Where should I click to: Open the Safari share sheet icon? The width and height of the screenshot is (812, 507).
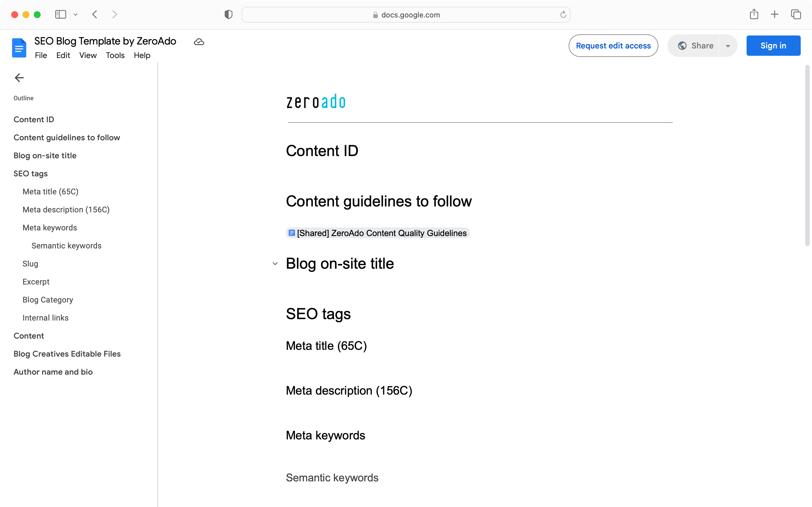(754, 14)
